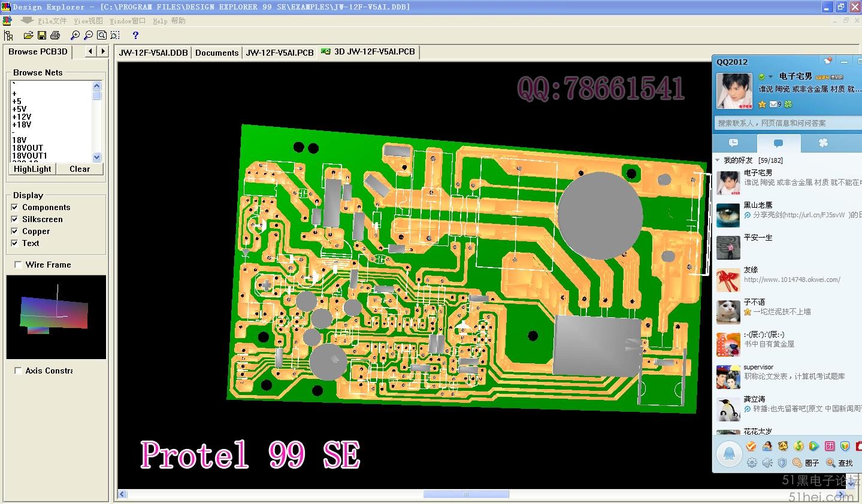
Task: Switch to QQ contacts chat-bubble tab
Action: (x=779, y=143)
